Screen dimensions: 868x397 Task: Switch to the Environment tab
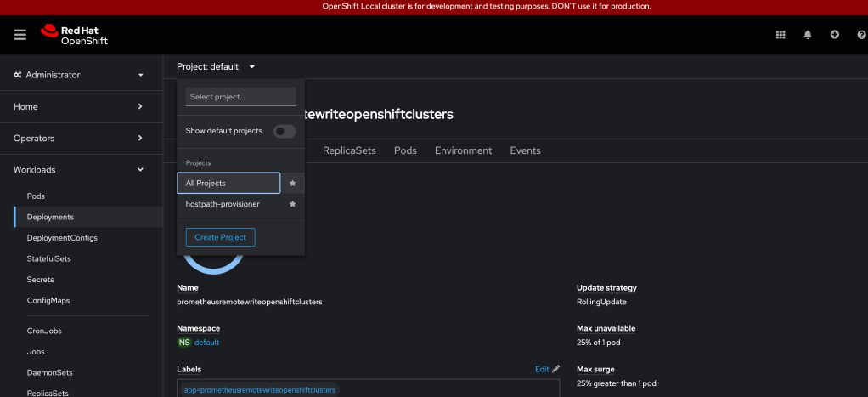click(464, 150)
